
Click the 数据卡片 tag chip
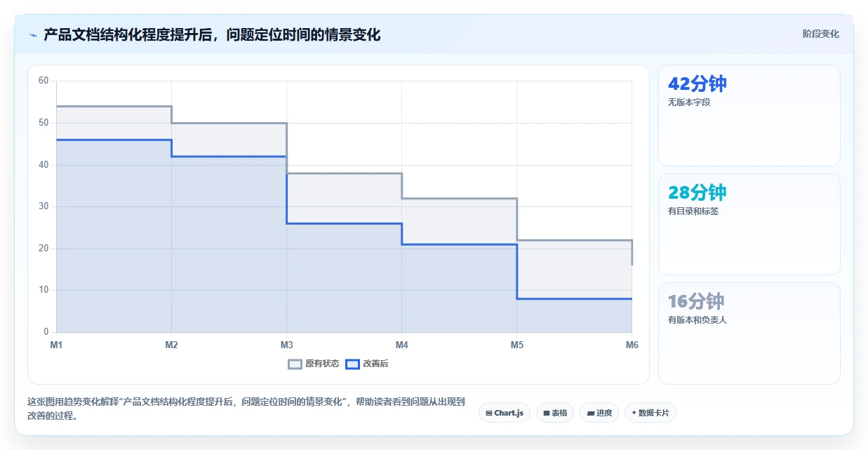point(650,413)
